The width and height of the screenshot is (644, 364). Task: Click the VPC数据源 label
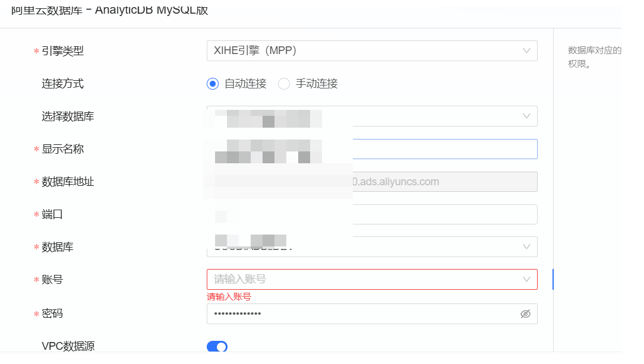point(68,346)
